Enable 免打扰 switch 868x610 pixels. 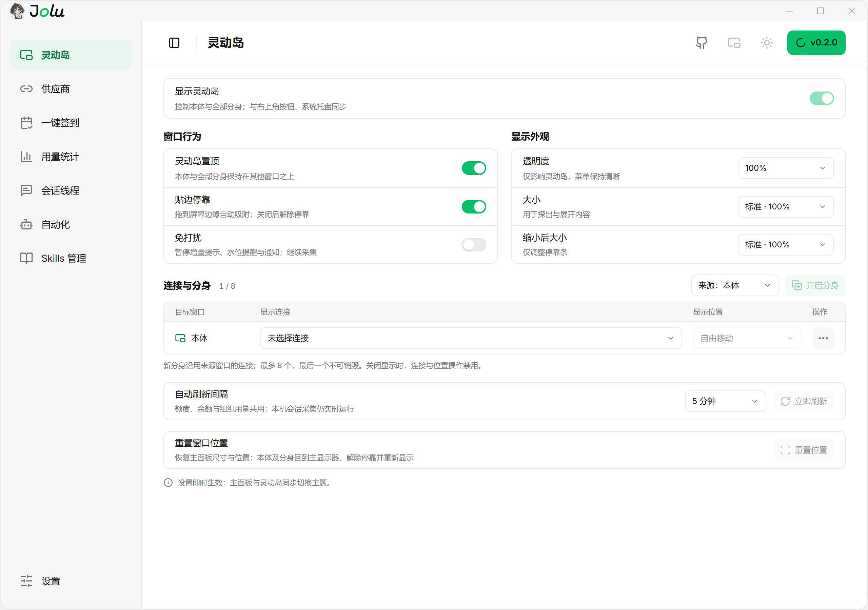tap(474, 245)
